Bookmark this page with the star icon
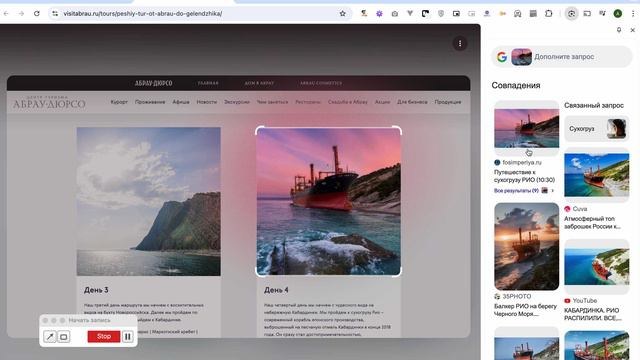 [342, 13]
